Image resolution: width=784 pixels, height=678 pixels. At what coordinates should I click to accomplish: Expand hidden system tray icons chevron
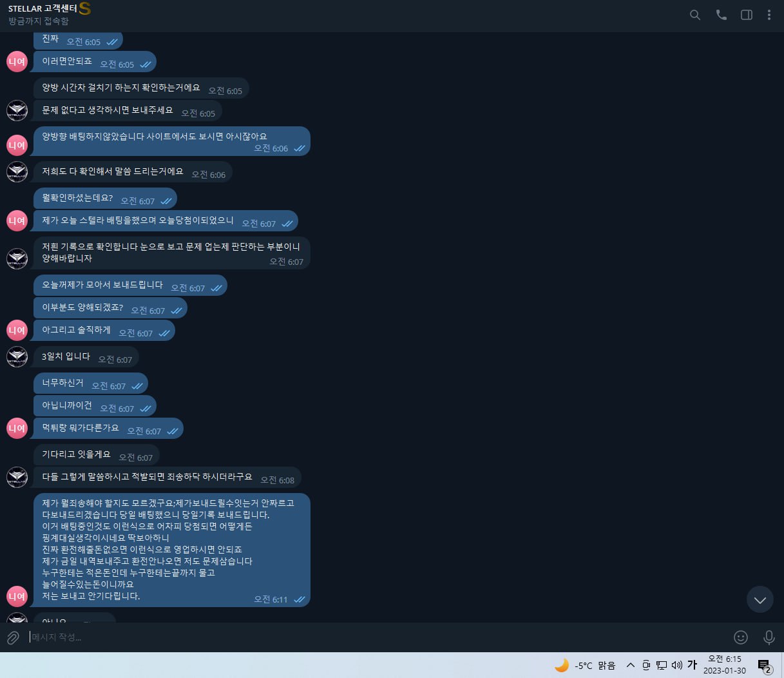point(630,665)
